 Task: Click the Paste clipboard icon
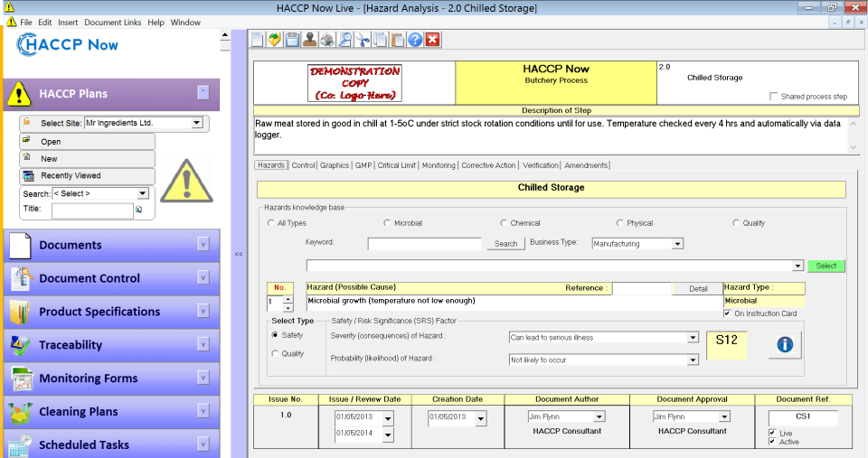tap(398, 40)
